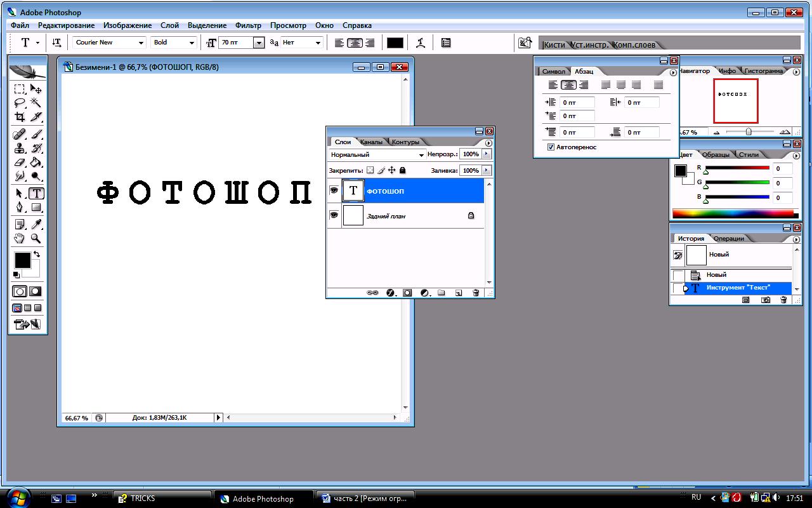The width and height of the screenshot is (812, 508).
Task: Select the Hand tool
Action: (20, 239)
